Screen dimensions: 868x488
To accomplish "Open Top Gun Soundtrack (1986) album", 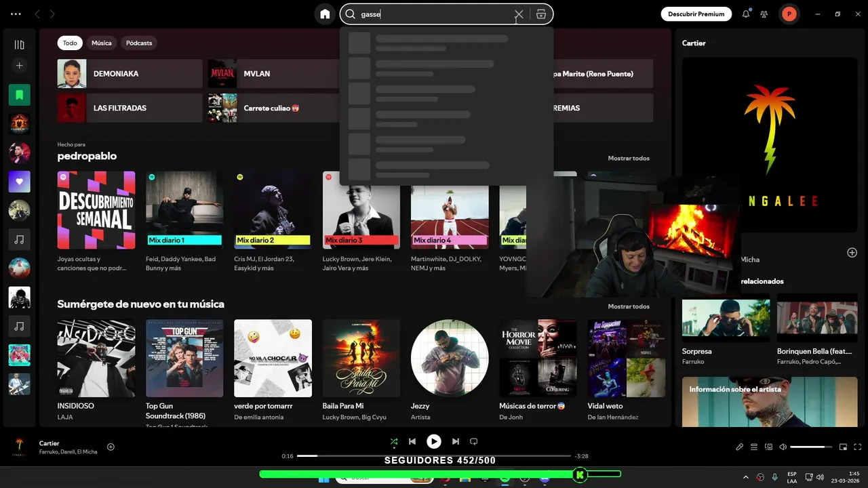I will pyautogui.click(x=184, y=358).
